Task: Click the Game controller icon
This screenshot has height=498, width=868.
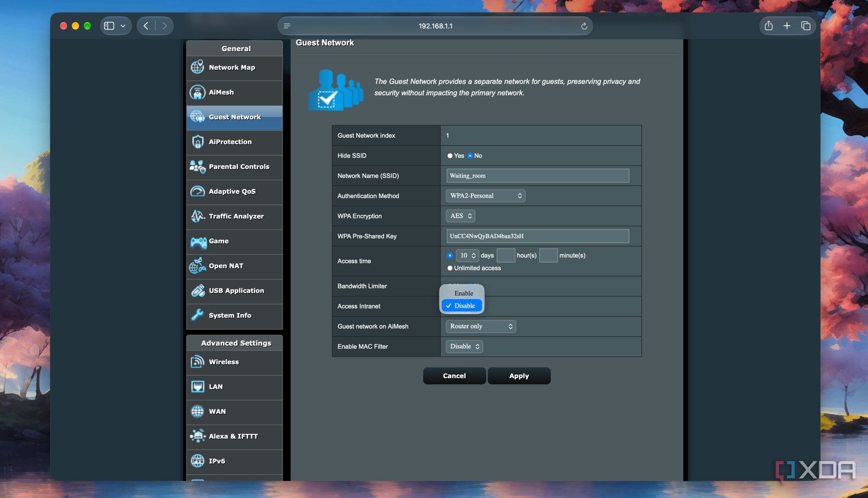Action: 198,242
